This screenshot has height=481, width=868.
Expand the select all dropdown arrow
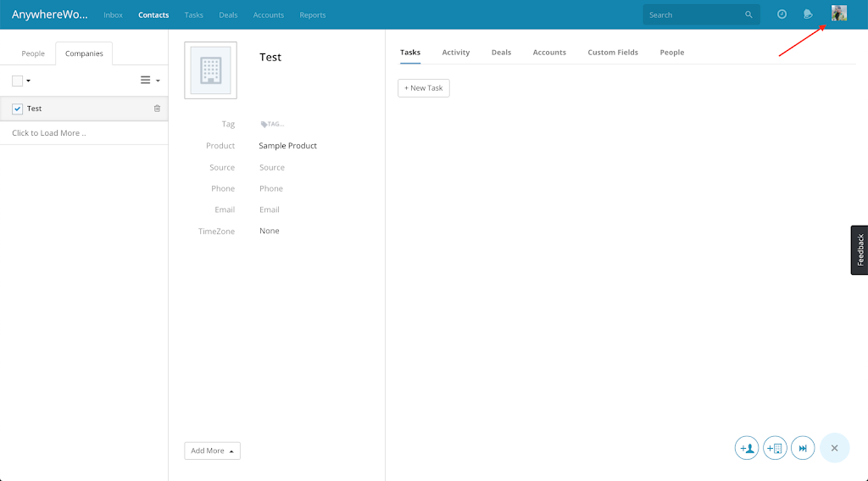coord(28,81)
